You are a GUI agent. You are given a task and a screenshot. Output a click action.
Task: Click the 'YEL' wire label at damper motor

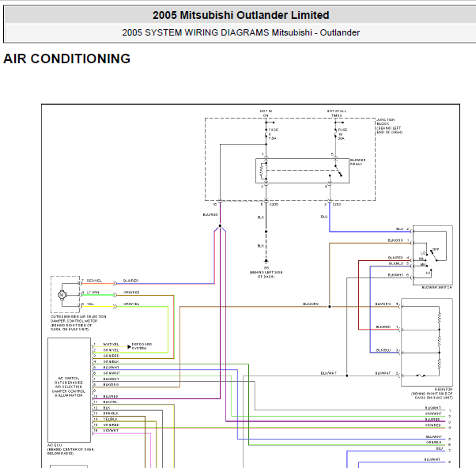point(90,304)
